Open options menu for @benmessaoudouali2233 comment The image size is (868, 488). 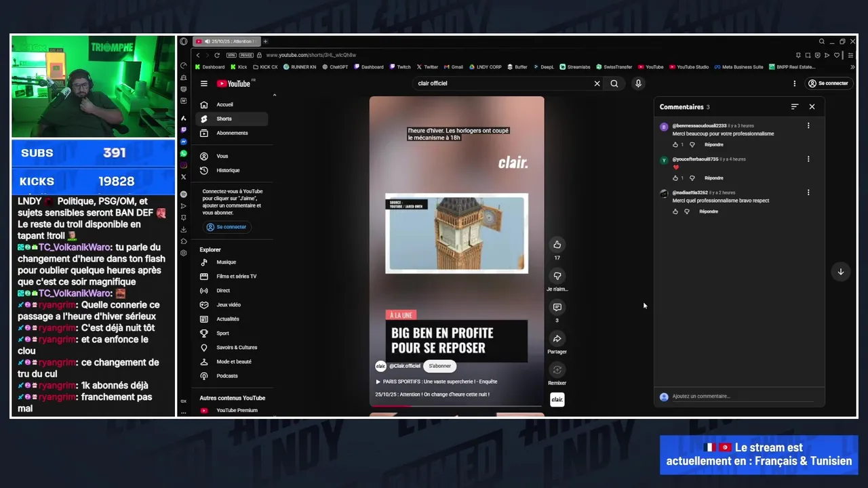tap(808, 125)
